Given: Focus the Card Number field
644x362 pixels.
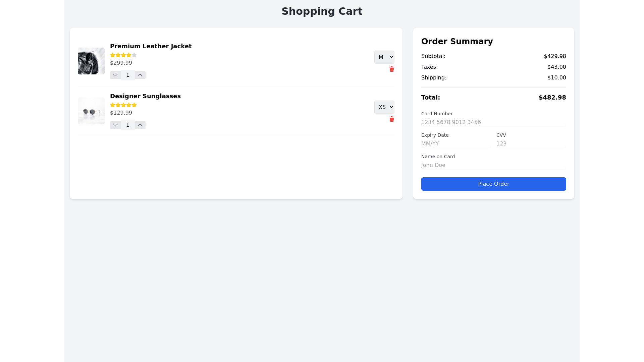Looking at the screenshot, I should click(493, 122).
